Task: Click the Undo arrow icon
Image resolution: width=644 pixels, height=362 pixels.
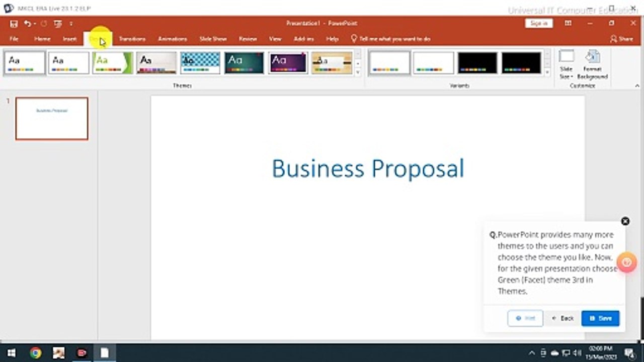Action: 27,24
